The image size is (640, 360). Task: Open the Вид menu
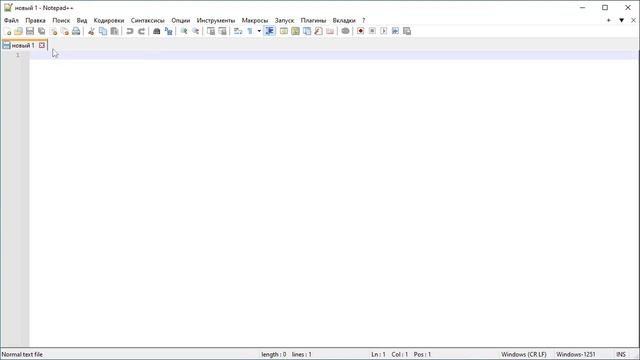82,20
